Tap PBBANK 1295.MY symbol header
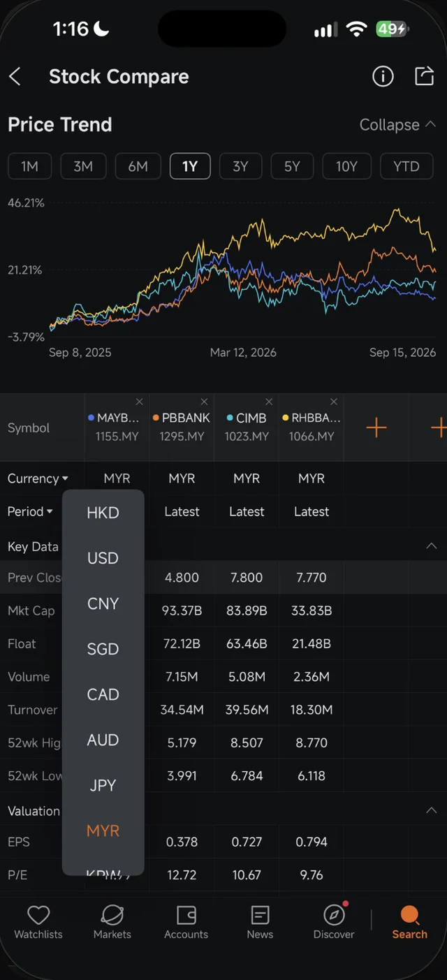The width and height of the screenshot is (447, 980). pos(182,427)
